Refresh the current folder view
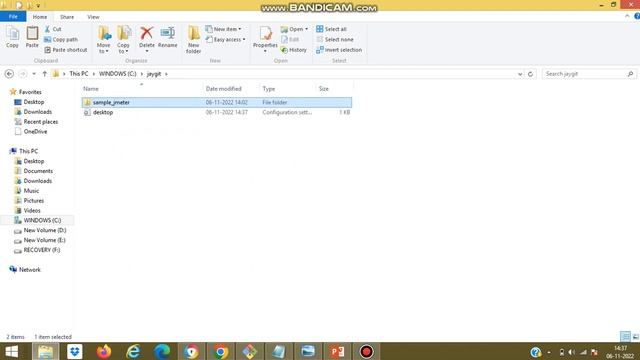Image resolution: width=640 pixels, height=360 pixels. point(530,74)
